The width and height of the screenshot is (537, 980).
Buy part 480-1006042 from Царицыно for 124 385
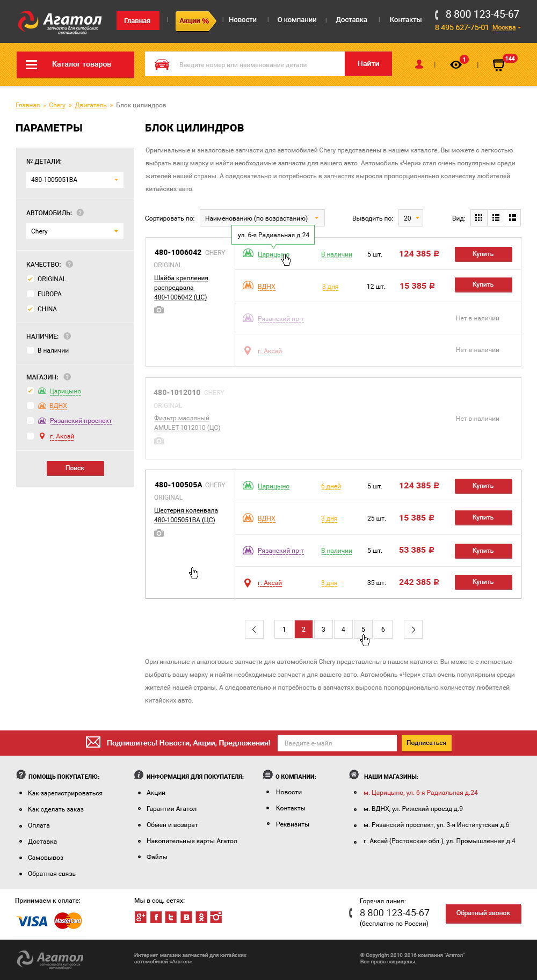click(483, 254)
